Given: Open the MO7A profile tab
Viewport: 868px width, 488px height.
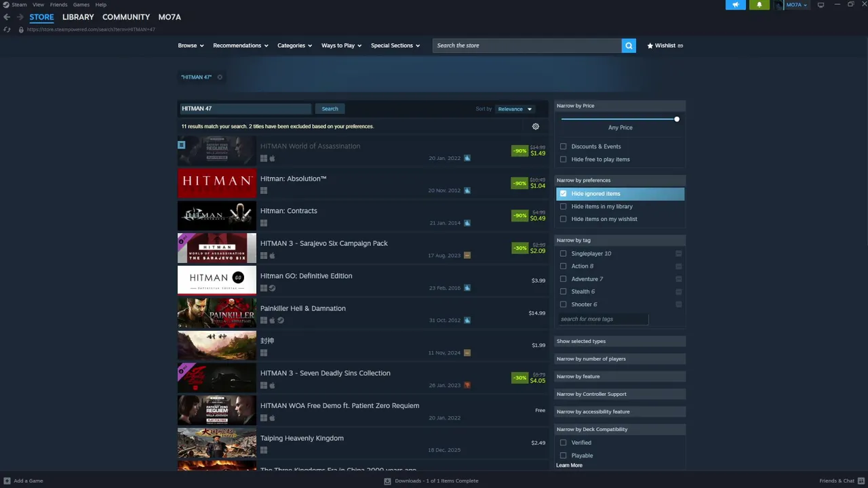Looking at the screenshot, I should click(x=170, y=17).
